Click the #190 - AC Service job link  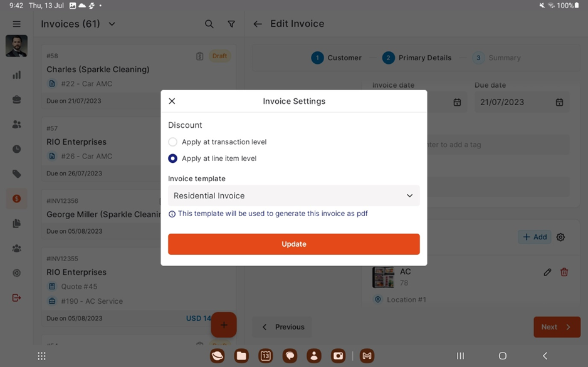pyautogui.click(x=92, y=301)
